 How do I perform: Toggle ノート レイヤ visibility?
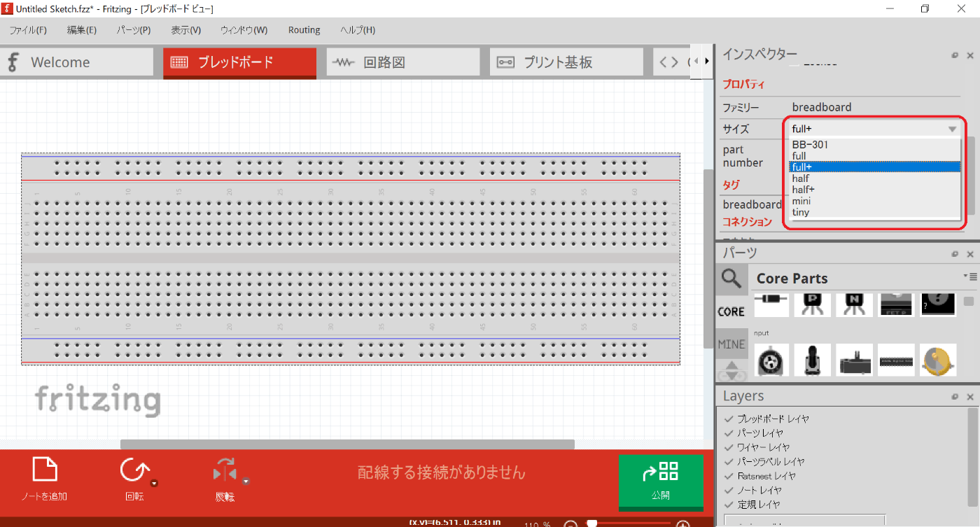pyautogui.click(x=729, y=490)
